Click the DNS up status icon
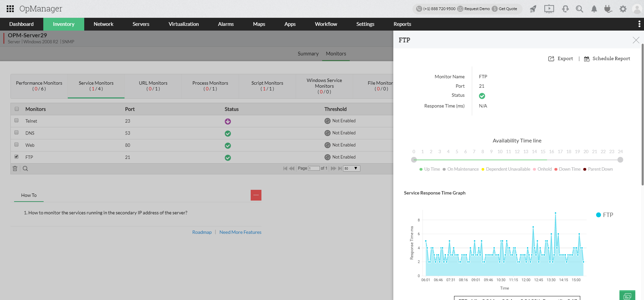 228,133
